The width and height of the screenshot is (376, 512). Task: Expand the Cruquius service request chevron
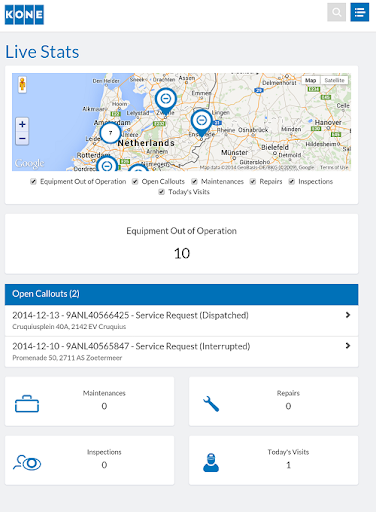[x=348, y=315]
